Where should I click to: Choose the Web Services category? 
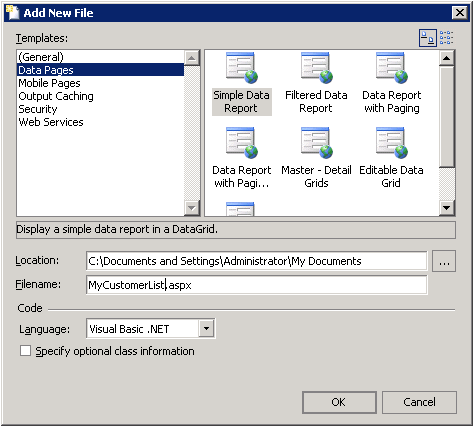[x=100, y=122]
